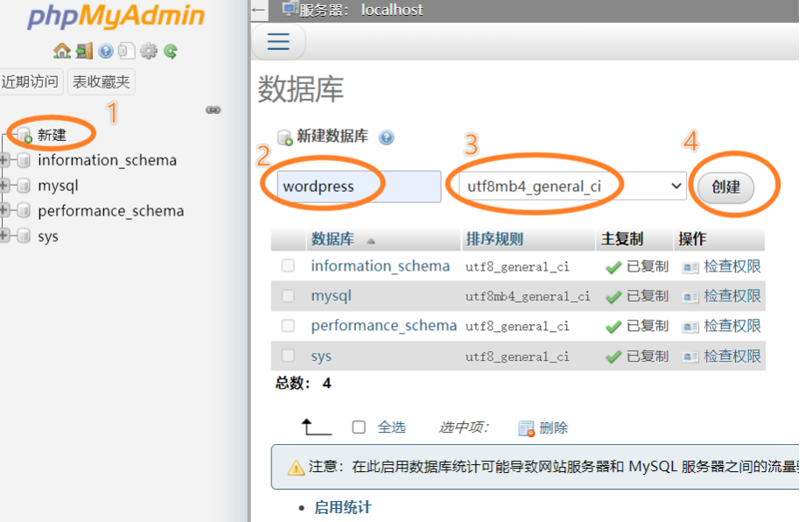
Task: Go to Home via house icon
Action: (x=61, y=51)
